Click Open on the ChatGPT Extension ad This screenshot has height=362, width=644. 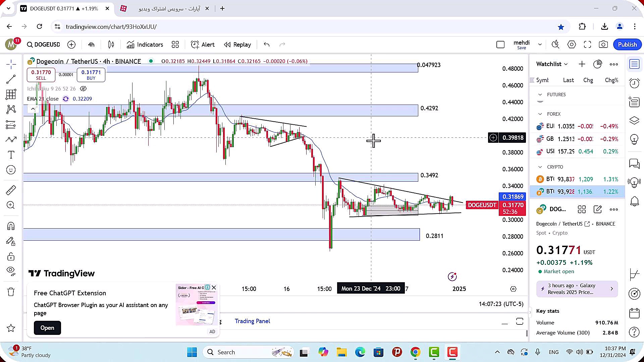coord(47,328)
